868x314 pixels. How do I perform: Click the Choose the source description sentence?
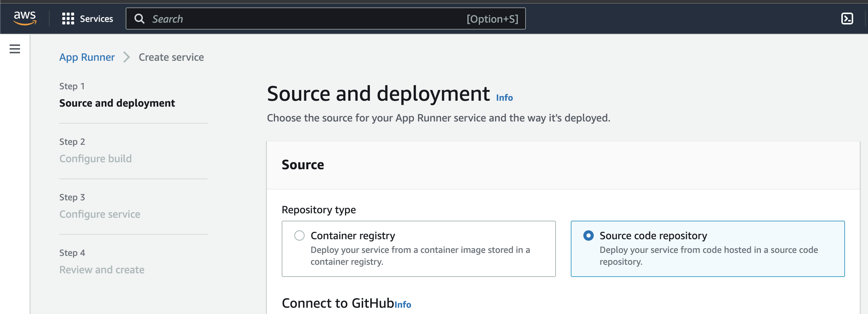point(438,118)
